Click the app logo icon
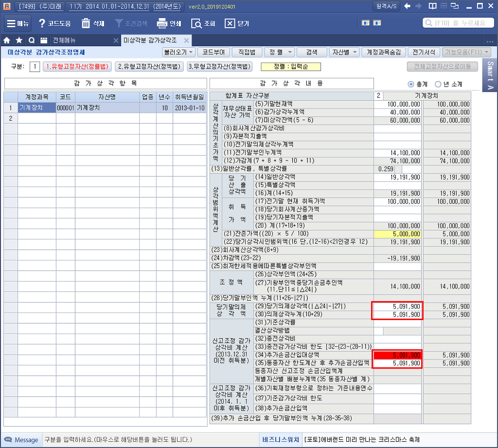The width and height of the screenshot is (498, 448). [7, 6]
